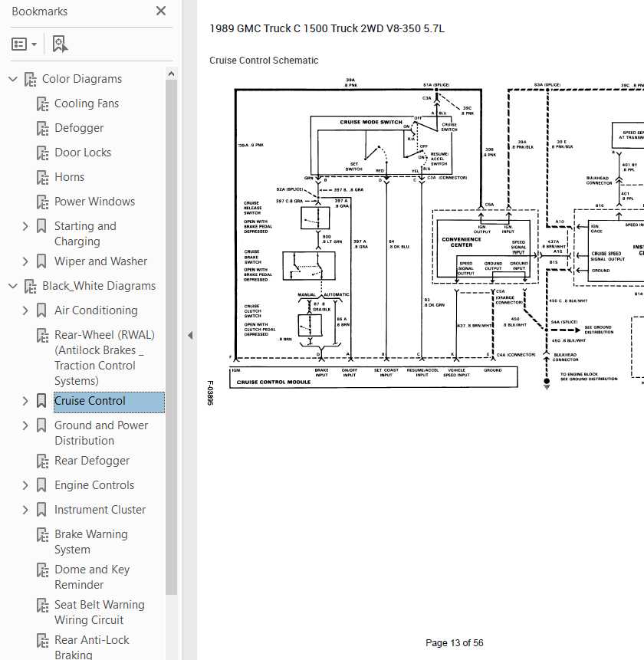This screenshot has width=644, height=660.
Task: Expand the Cruise Control bookmark
Action: coord(25,401)
